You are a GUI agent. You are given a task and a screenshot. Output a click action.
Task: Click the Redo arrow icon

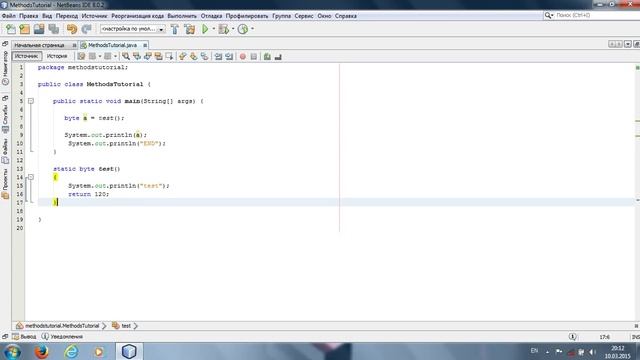86,29
